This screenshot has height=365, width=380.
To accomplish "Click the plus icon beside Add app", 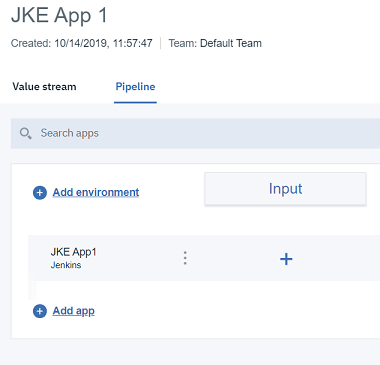I will point(40,311).
